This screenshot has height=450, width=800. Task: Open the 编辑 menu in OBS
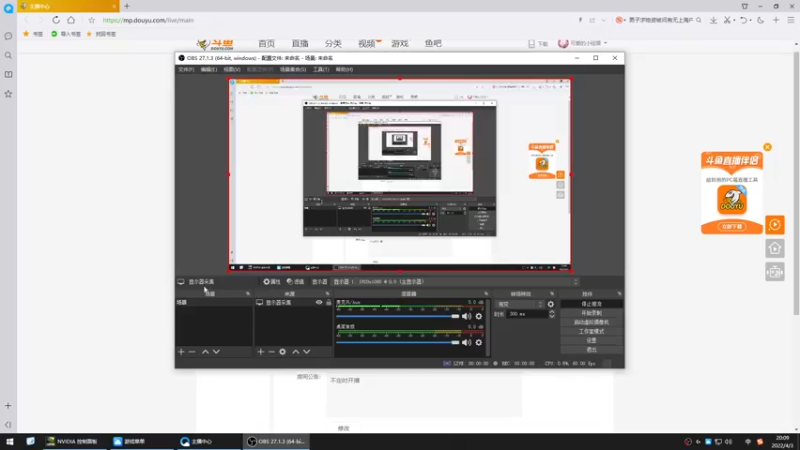pyautogui.click(x=209, y=69)
